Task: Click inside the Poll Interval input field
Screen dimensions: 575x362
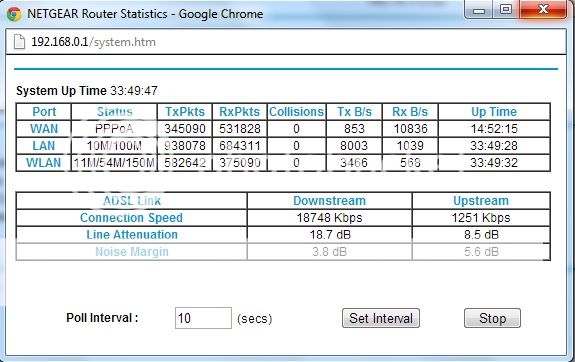Action: (x=203, y=318)
